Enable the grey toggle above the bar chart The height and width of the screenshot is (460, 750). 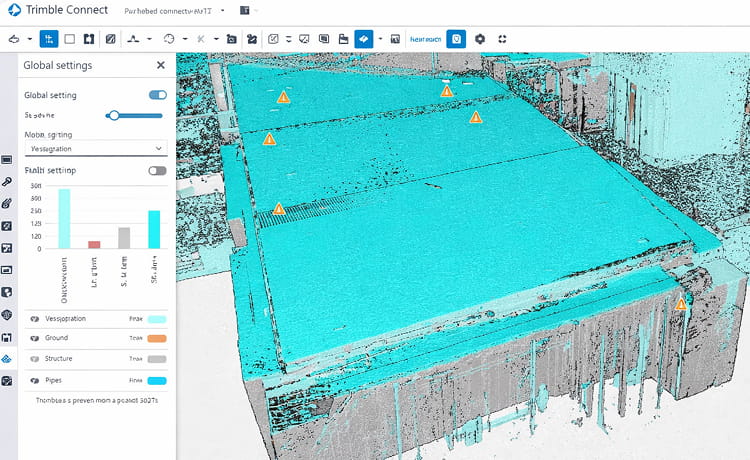[157, 171]
